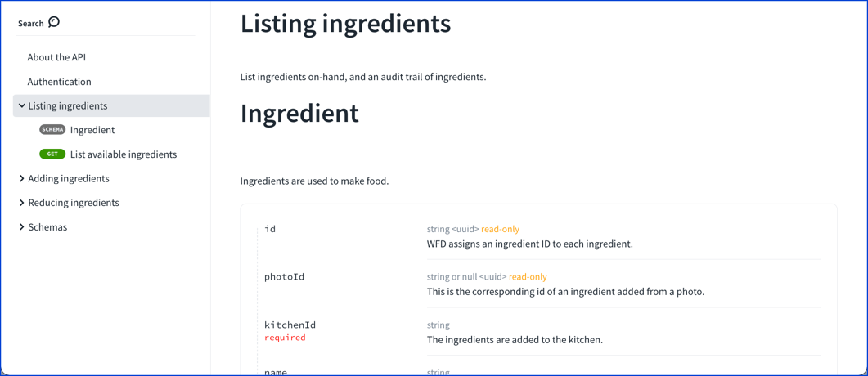Screen dimensions: 868x376
Task: Open List available ingredients endpoint
Action: pos(124,154)
